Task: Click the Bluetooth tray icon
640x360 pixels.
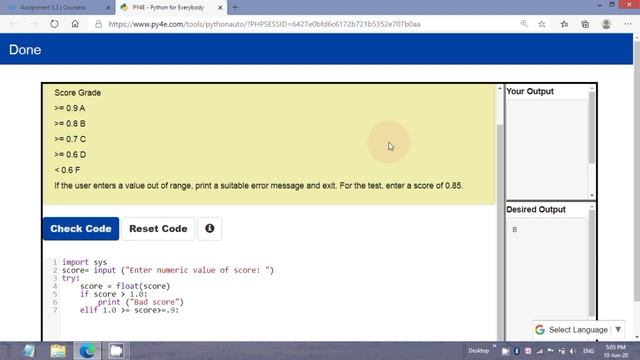Action: (x=516, y=351)
